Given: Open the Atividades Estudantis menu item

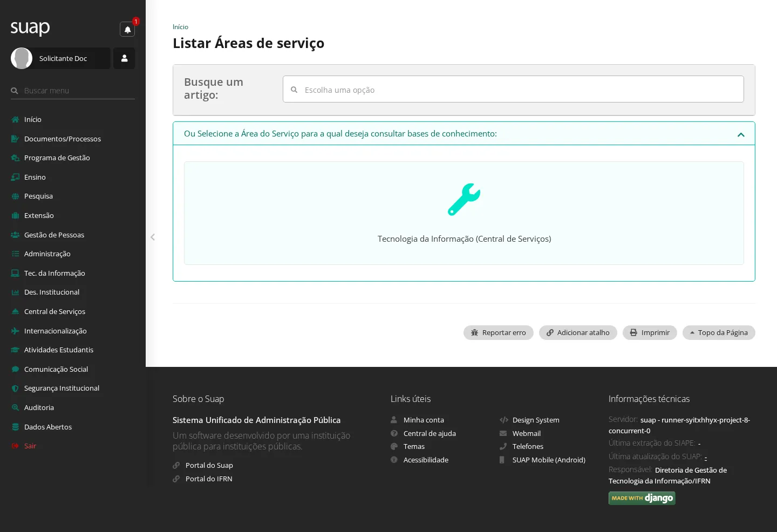Looking at the screenshot, I should click(x=73, y=350).
